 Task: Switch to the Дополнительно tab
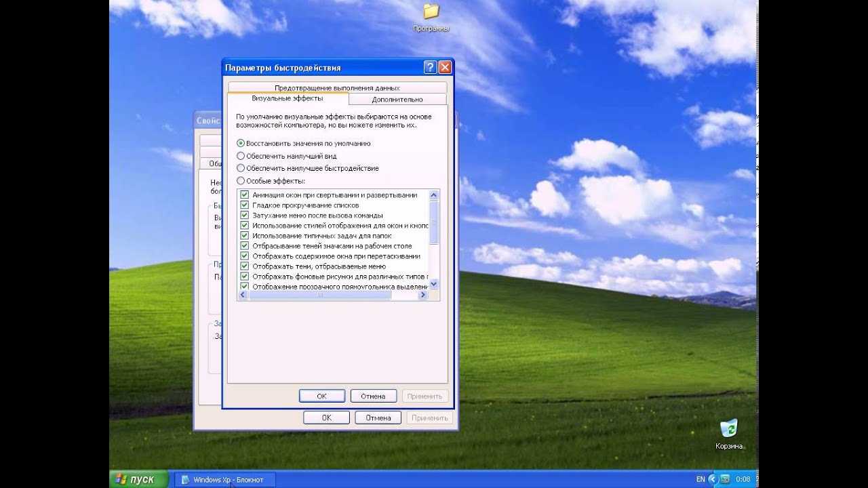click(x=397, y=99)
